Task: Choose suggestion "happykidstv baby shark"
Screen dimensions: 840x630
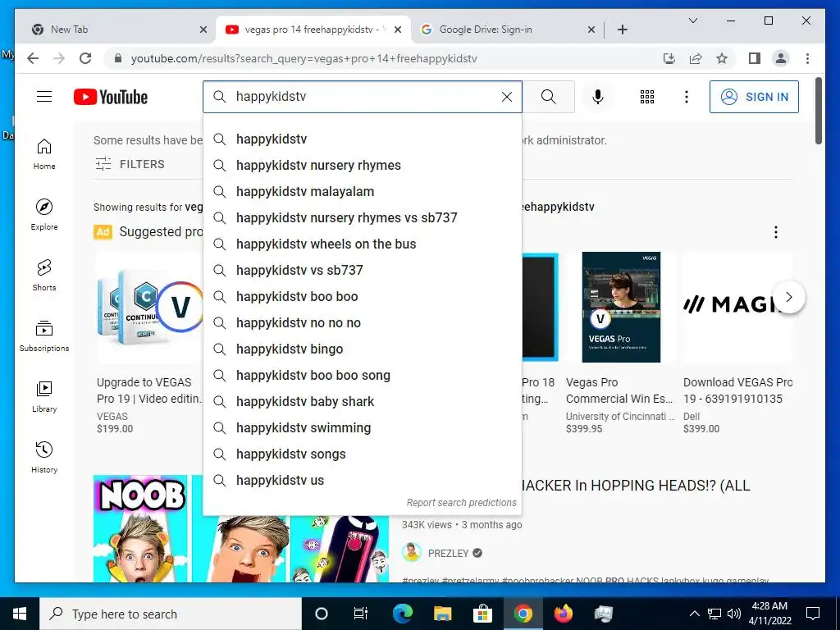Action: tap(363, 401)
